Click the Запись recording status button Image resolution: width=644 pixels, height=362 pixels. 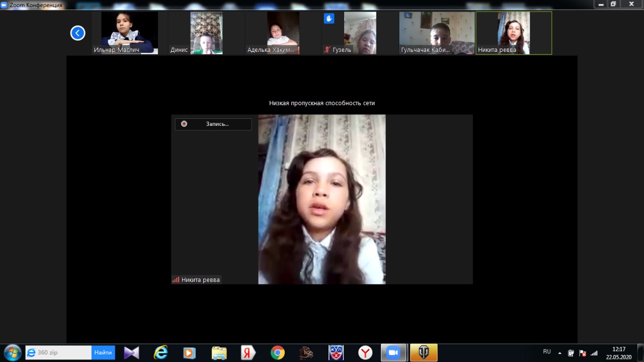[213, 124]
